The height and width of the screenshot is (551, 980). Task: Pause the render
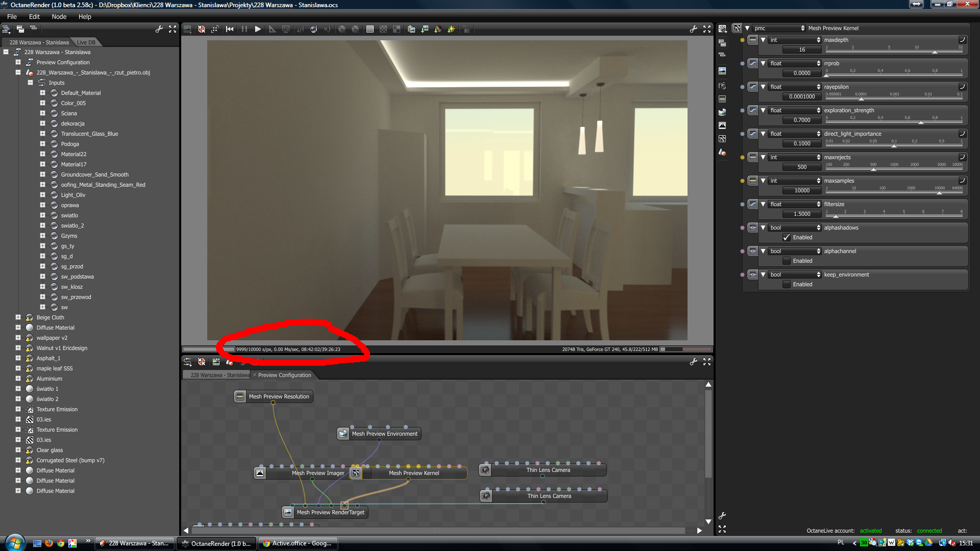pyautogui.click(x=244, y=29)
